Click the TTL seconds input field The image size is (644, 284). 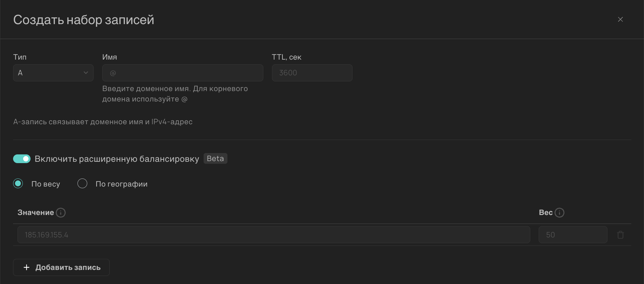pos(312,73)
